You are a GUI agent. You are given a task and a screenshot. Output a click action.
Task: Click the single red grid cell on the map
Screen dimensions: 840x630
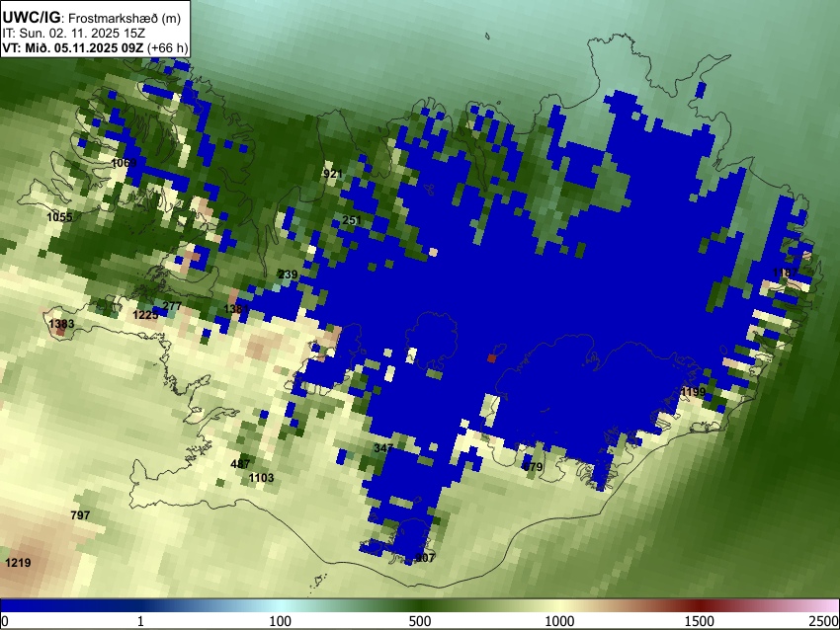pos(492,358)
